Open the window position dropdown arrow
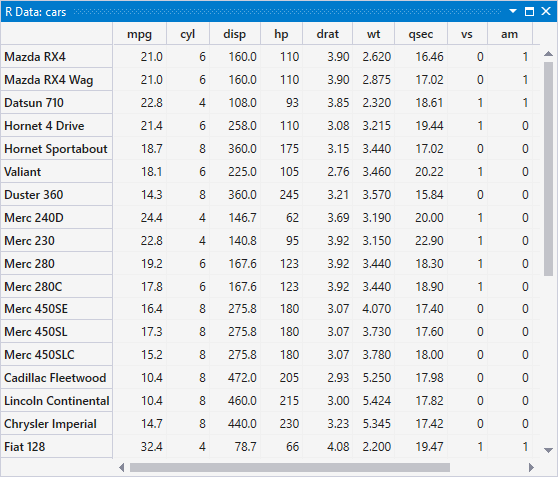 pos(513,11)
